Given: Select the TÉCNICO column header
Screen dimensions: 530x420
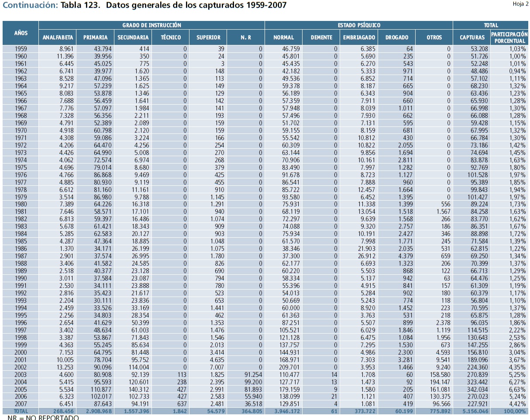Looking at the screenshot, I should [171, 38].
